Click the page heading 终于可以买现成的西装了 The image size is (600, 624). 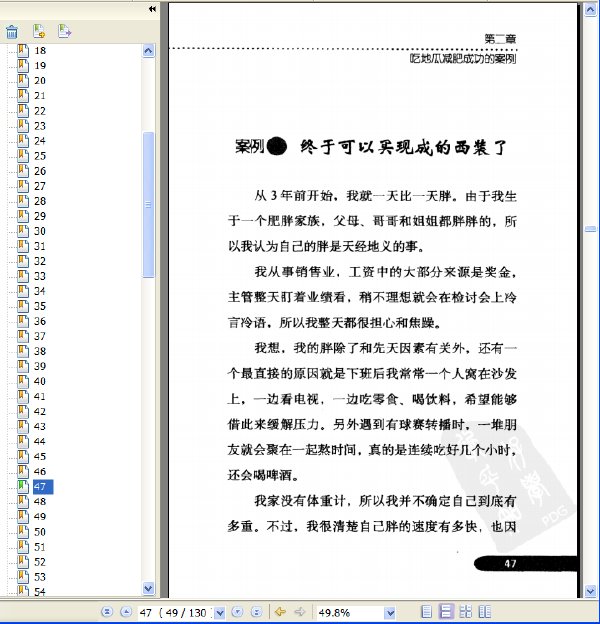pyautogui.click(x=404, y=147)
